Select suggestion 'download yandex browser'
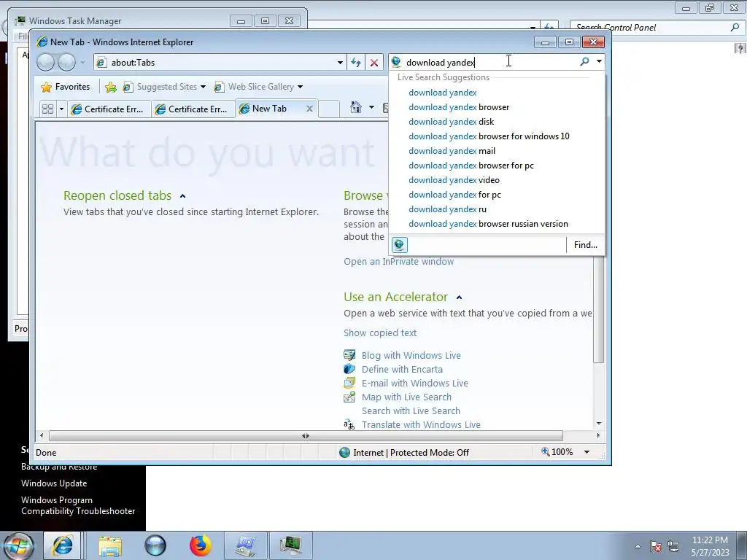 point(459,107)
